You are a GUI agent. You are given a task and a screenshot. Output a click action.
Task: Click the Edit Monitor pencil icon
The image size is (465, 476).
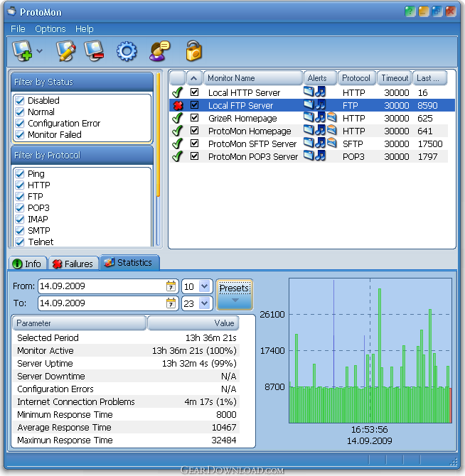pos(65,51)
